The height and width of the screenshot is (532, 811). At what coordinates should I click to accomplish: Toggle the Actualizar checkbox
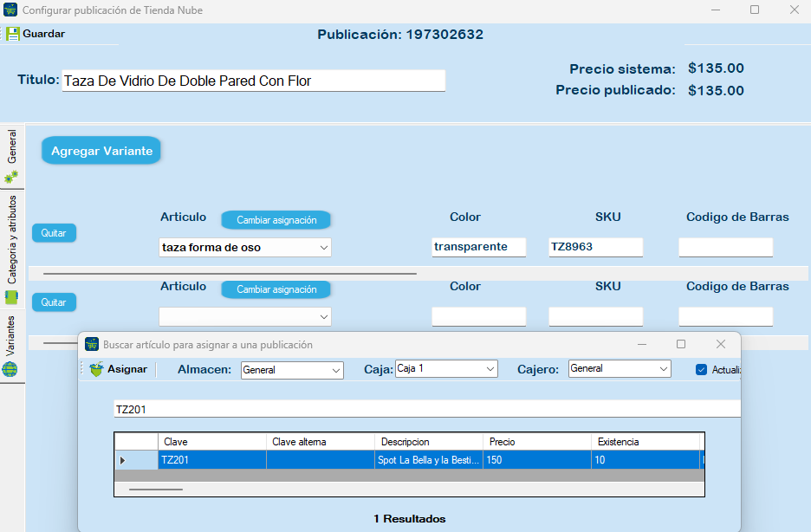coord(701,370)
